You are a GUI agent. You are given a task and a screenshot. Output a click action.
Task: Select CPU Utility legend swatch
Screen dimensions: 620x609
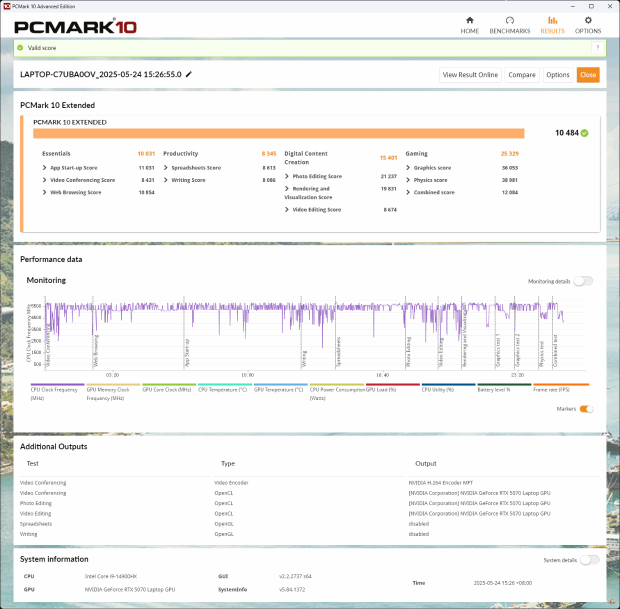(x=448, y=384)
